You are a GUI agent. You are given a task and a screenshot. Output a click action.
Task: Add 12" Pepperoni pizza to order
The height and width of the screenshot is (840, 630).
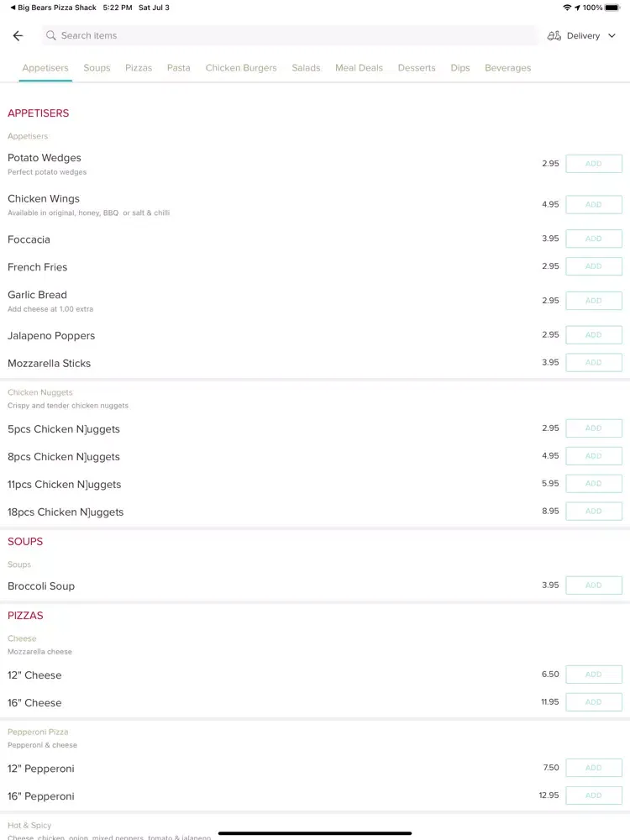(x=594, y=769)
